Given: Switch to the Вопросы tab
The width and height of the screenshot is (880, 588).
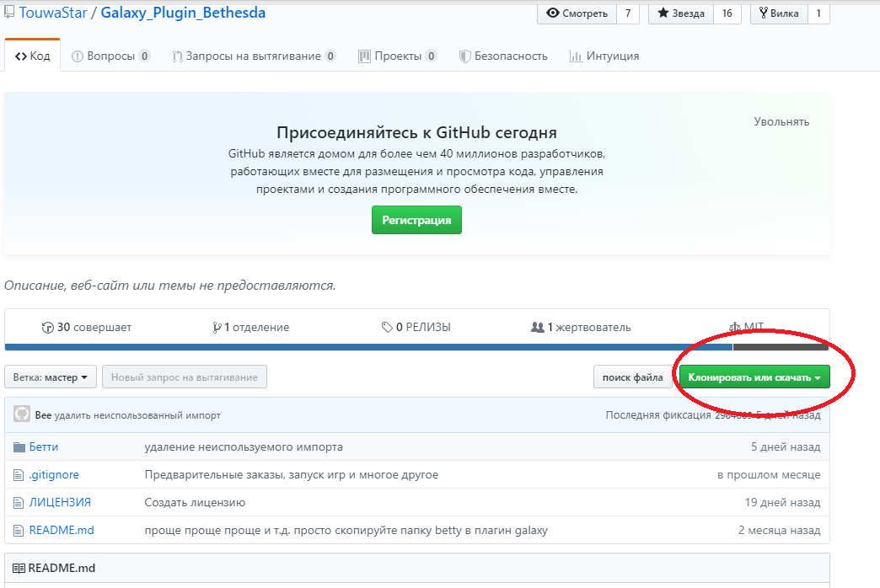Looking at the screenshot, I should pos(110,56).
